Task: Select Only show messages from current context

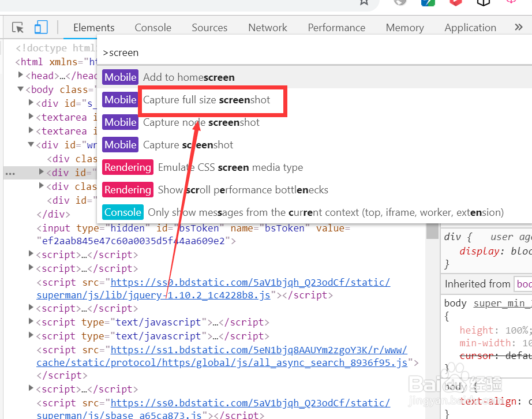Action: tap(316, 212)
